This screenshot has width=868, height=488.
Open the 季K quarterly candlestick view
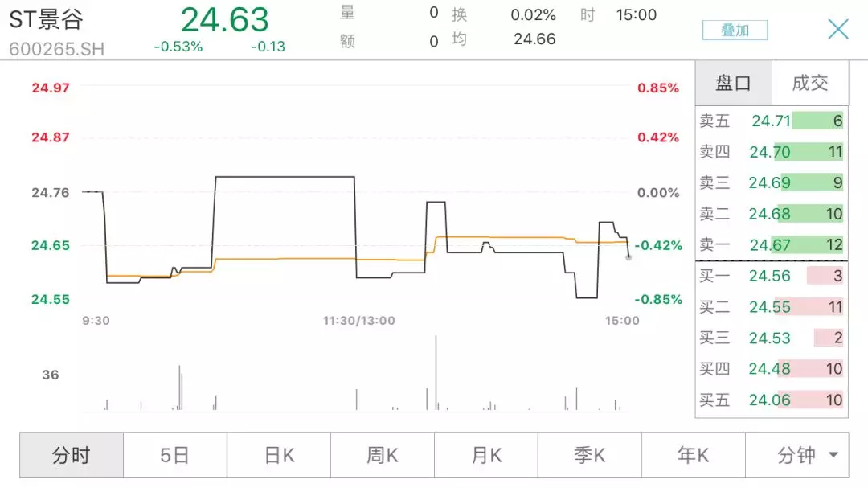click(590, 455)
